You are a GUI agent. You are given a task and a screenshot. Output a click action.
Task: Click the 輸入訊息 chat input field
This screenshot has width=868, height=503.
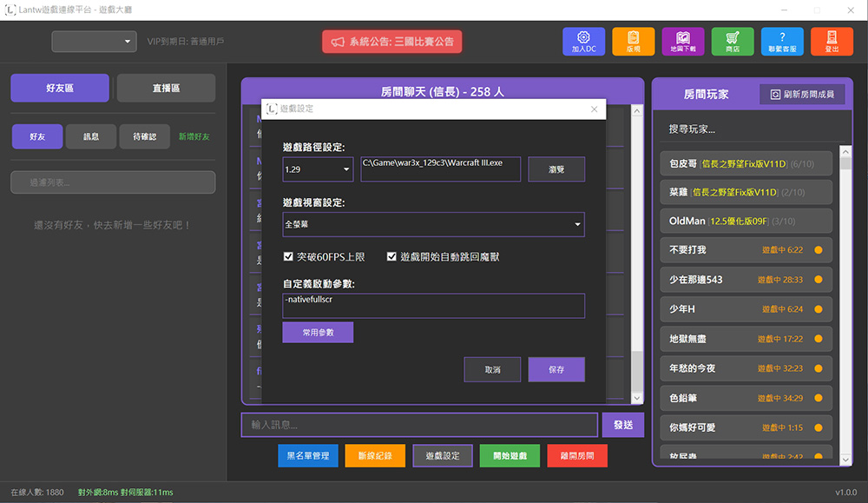point(419,425)
